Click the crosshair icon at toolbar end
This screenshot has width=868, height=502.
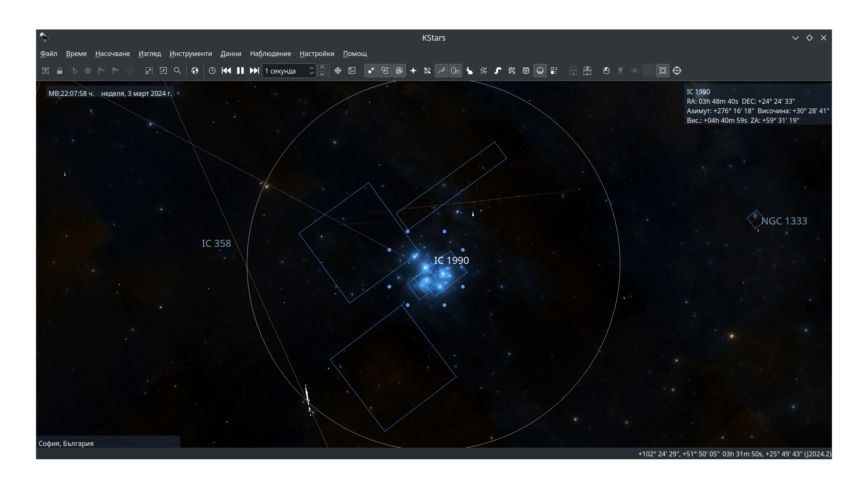pyautogui.click(x=677, y=71)
